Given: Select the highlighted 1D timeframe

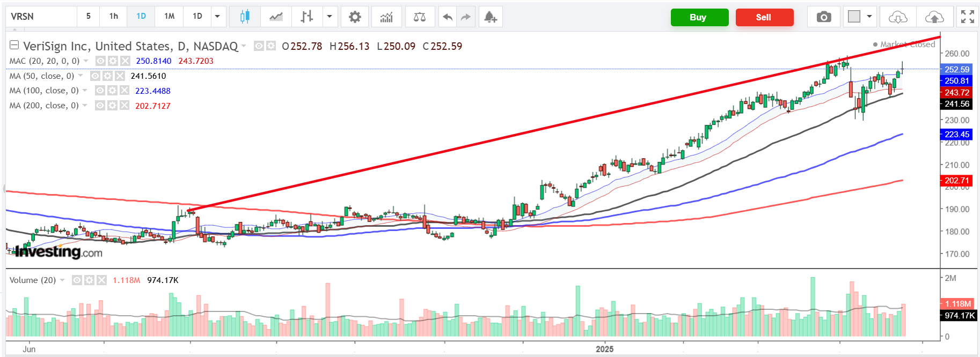Looking at the screenshot, I should pyautogui.click(x=141, y=17).
